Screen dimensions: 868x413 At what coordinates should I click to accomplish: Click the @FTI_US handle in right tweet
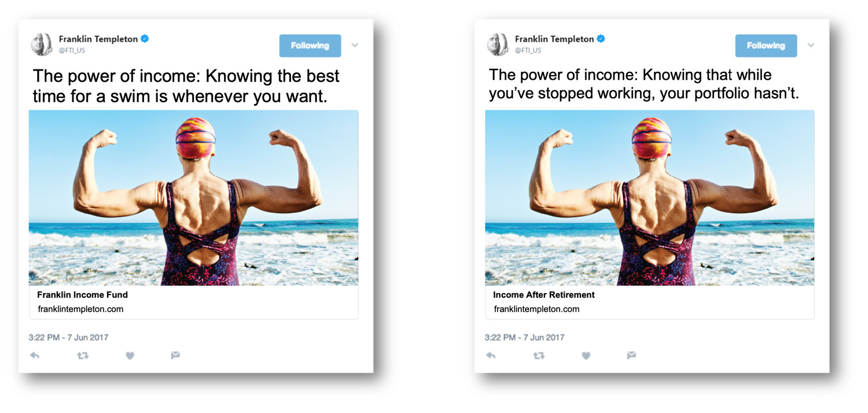(x=528, y=51)
